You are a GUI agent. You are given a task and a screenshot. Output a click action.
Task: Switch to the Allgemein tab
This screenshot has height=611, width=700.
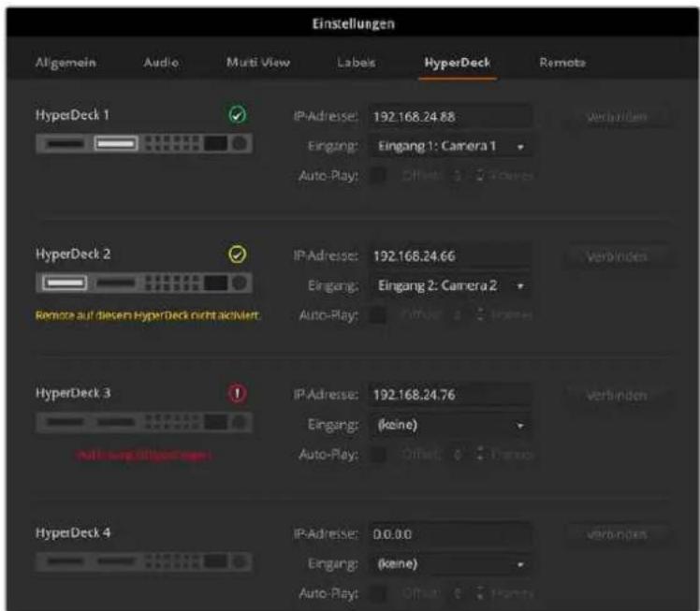click(x=66, y=63)
